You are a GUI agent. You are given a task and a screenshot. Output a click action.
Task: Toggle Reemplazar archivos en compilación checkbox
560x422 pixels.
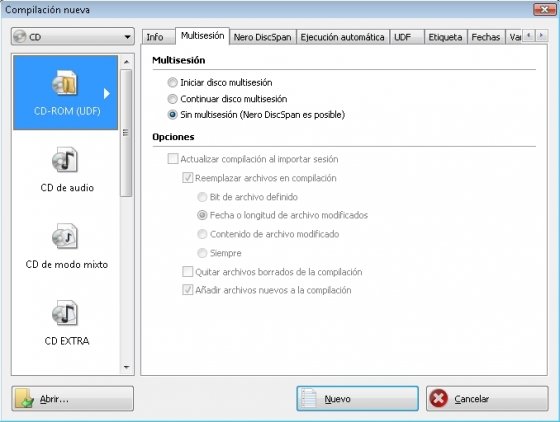click(188, 177)
